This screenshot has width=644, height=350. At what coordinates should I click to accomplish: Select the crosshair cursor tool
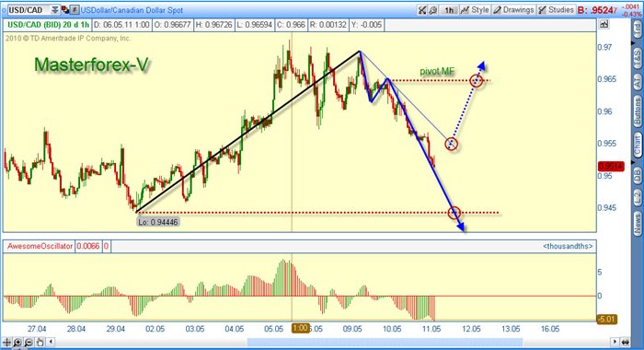click(7, 343)
